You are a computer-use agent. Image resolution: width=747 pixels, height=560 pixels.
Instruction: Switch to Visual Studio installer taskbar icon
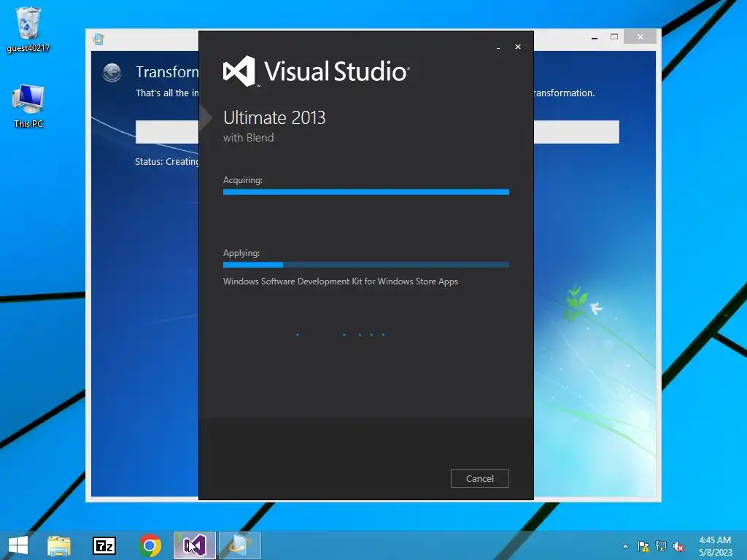pyautogui.click(x=194, y=545)
